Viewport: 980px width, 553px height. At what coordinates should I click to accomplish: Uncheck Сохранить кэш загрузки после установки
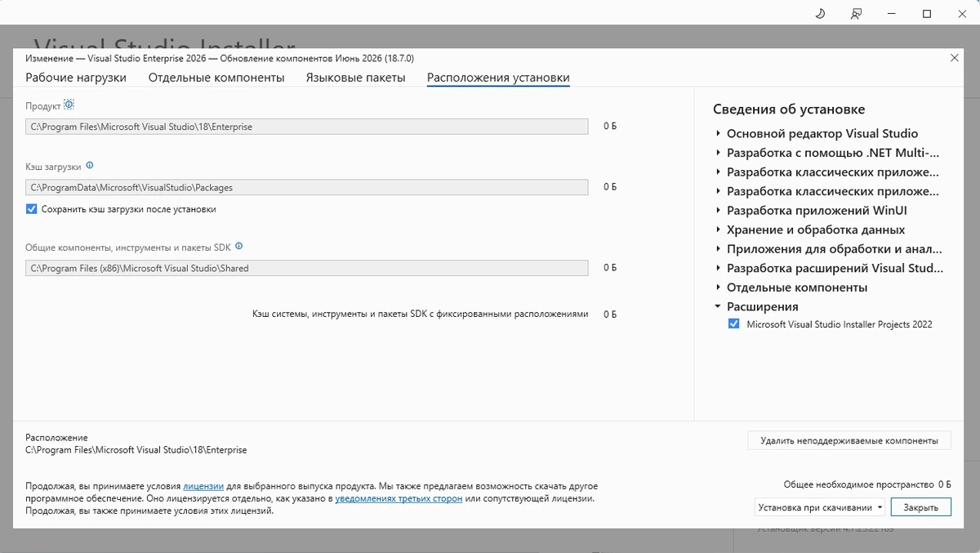32,209
